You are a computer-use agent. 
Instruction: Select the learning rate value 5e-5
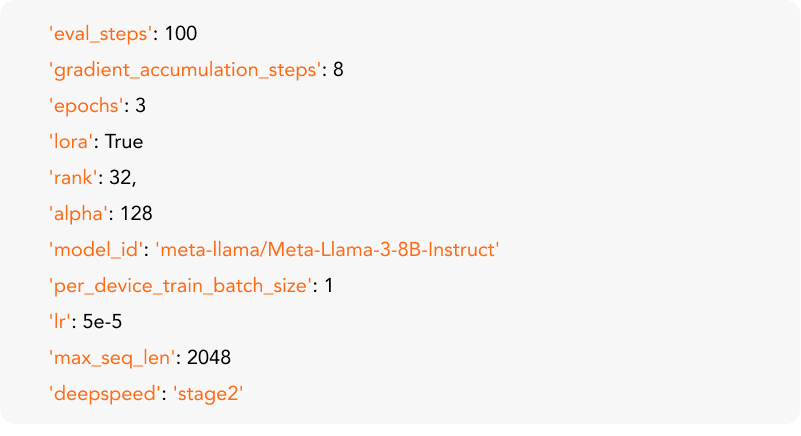103,322
